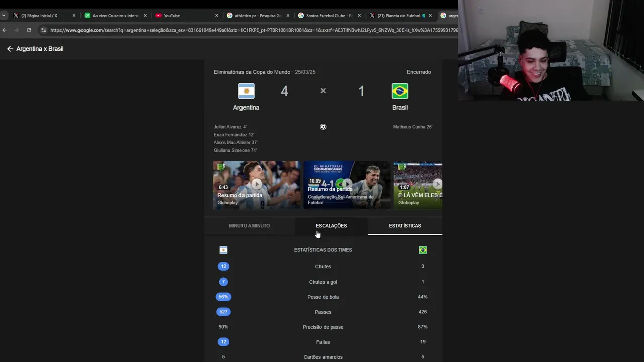
Task: Click the Google favicon on Santos tab
Action: [301, 16]
